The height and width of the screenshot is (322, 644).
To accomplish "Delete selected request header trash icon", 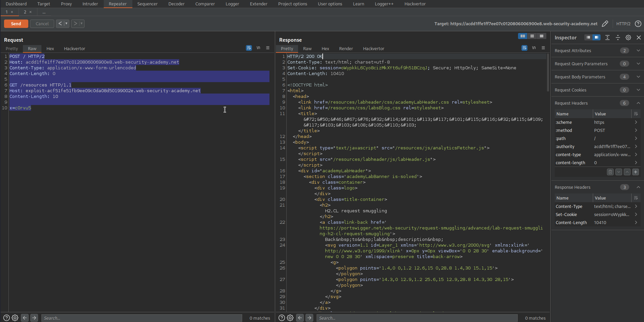I will tap(610, 172).
